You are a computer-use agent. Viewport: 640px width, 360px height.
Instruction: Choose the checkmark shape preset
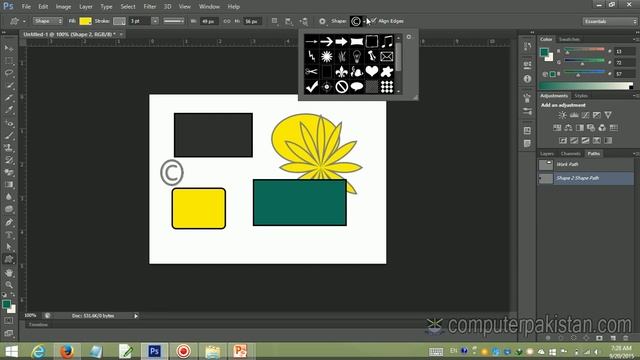click(311, 87)
